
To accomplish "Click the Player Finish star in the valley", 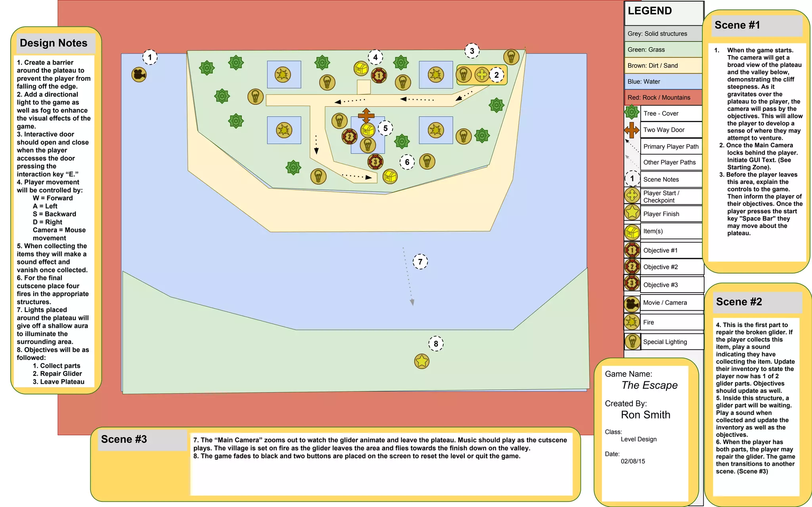I will (421, 361).
